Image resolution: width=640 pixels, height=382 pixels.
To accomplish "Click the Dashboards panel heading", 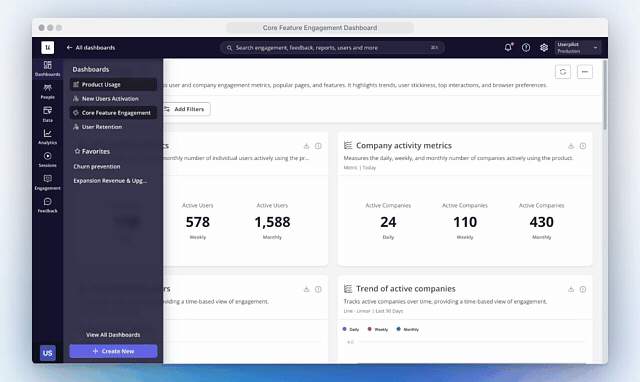I will pyautogui.click(x=91, y=69).
